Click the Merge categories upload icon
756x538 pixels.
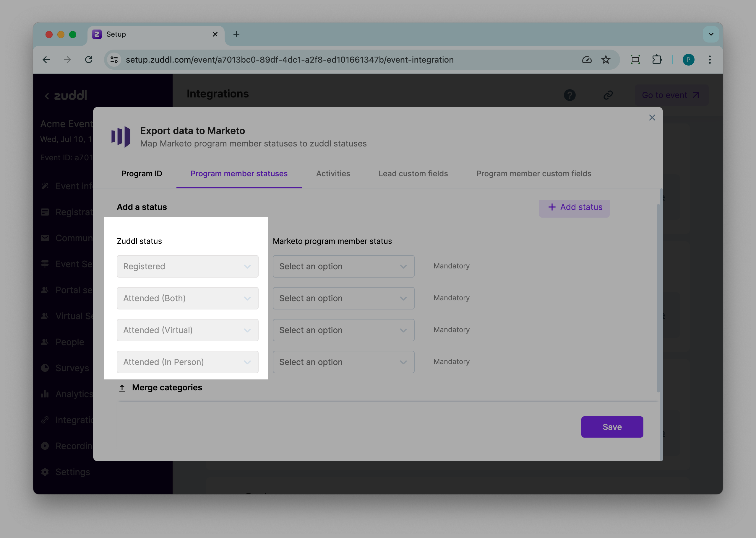122,388
